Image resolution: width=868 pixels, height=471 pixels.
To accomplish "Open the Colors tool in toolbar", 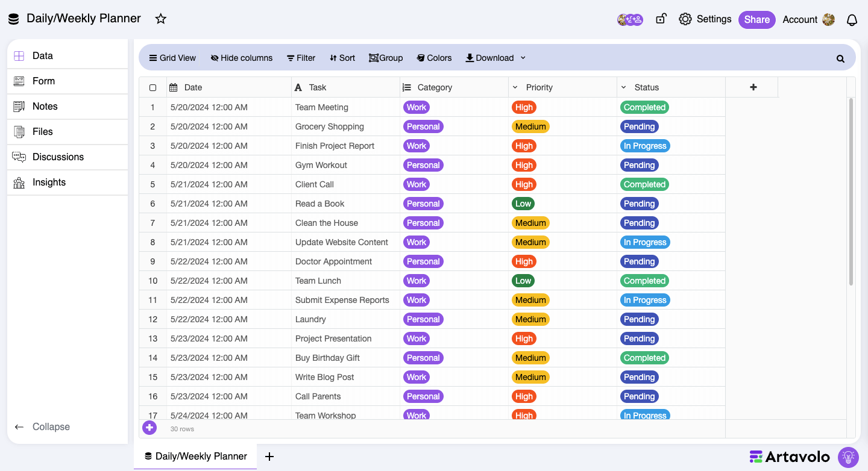I will pos(434,58).
